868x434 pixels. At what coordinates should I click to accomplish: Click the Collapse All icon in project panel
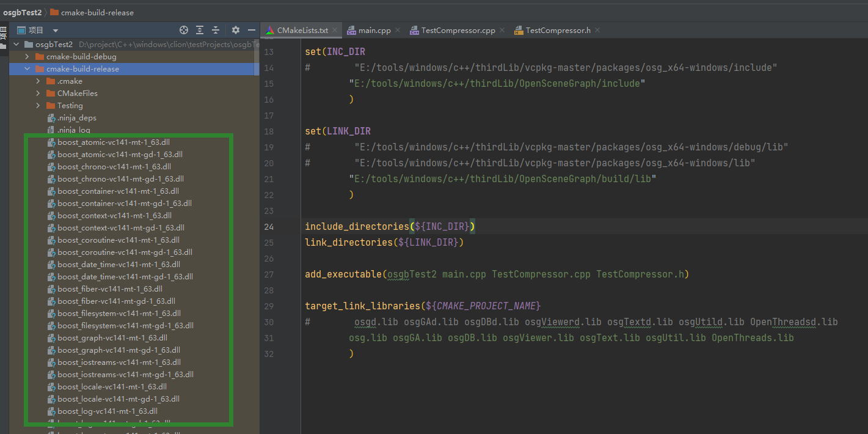coord(216,30)
